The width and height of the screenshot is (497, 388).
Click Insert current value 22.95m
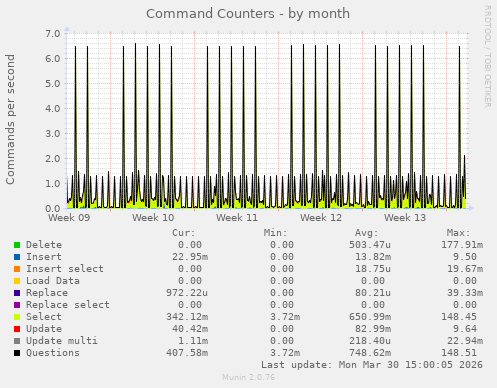pos(190,257)
